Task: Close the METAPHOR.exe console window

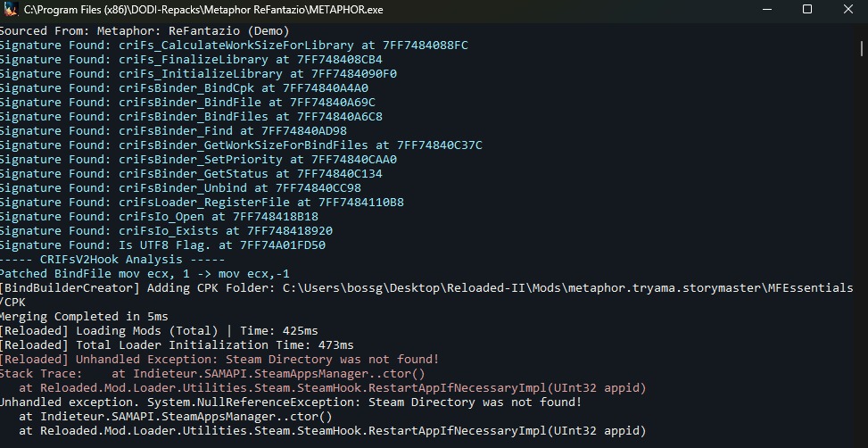Action: pos(847,10)
